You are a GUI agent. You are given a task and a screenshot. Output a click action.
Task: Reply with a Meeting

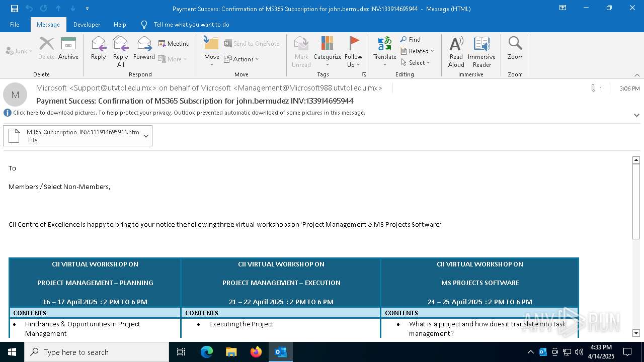pyautogui.click(x=174, y=44)
